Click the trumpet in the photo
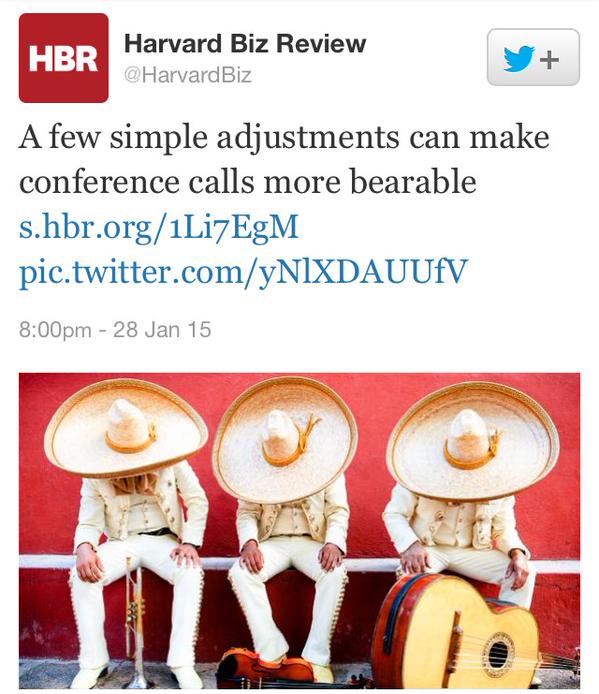The height and width of the screenshot is (694, 599). (135, 622)
